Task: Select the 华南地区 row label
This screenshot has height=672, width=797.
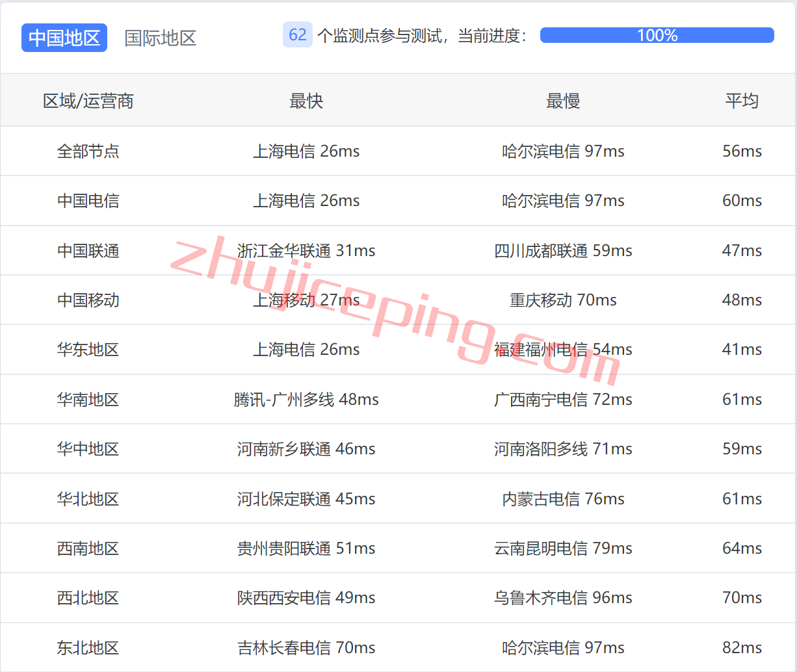Action: coord(88,399)
